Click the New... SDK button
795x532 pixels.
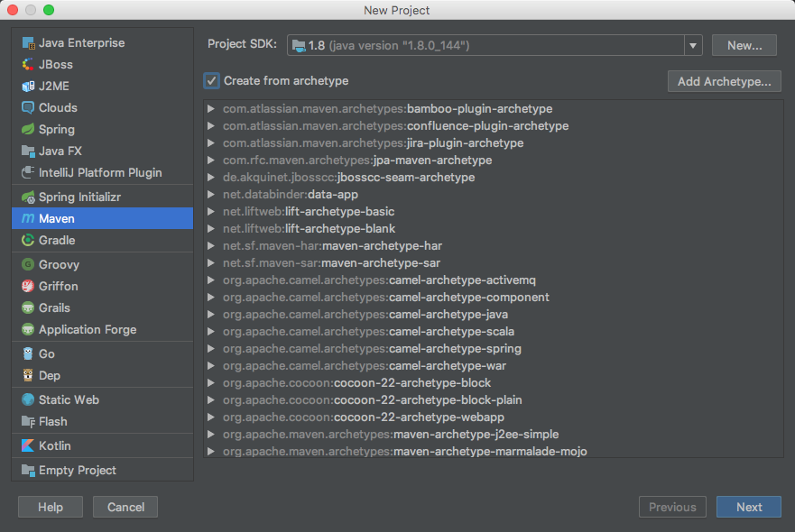pyautogui.click(x=744, y=45)
